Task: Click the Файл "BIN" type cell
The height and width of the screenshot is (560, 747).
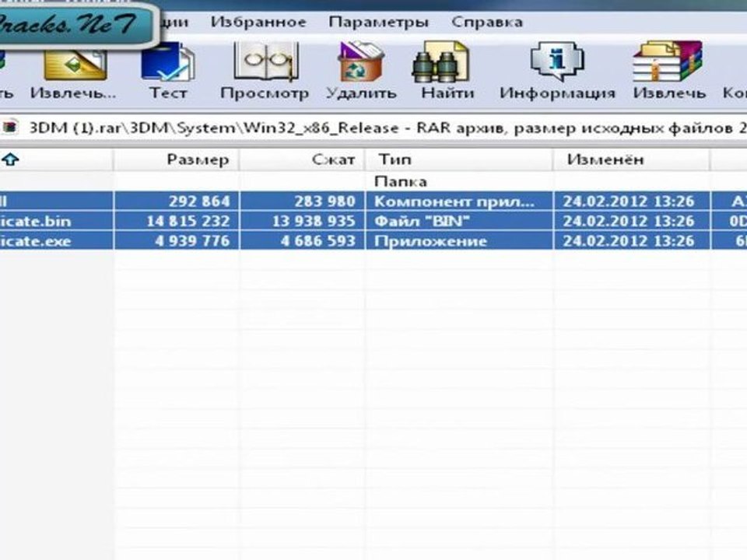Action: point(422,221)
